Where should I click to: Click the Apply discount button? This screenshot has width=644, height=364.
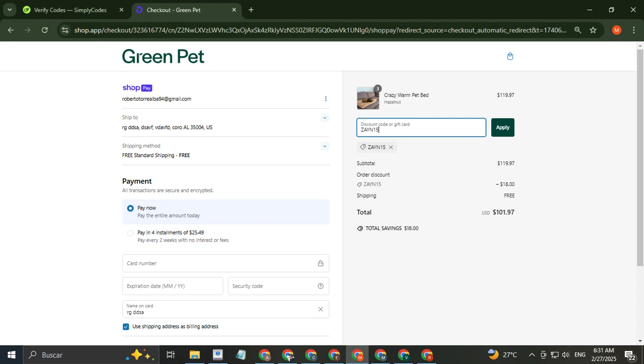[503, 128]
